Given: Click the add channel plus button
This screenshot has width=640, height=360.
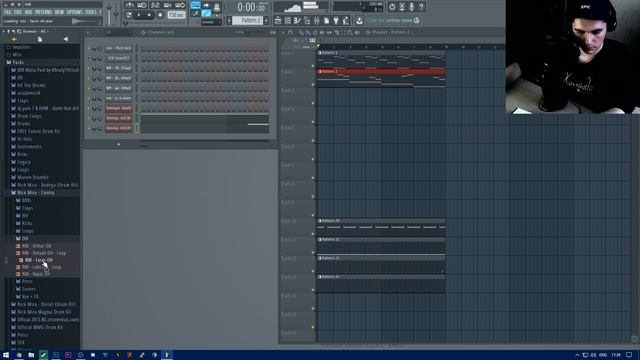Looking at the screenshot, I should click(118, 144).
